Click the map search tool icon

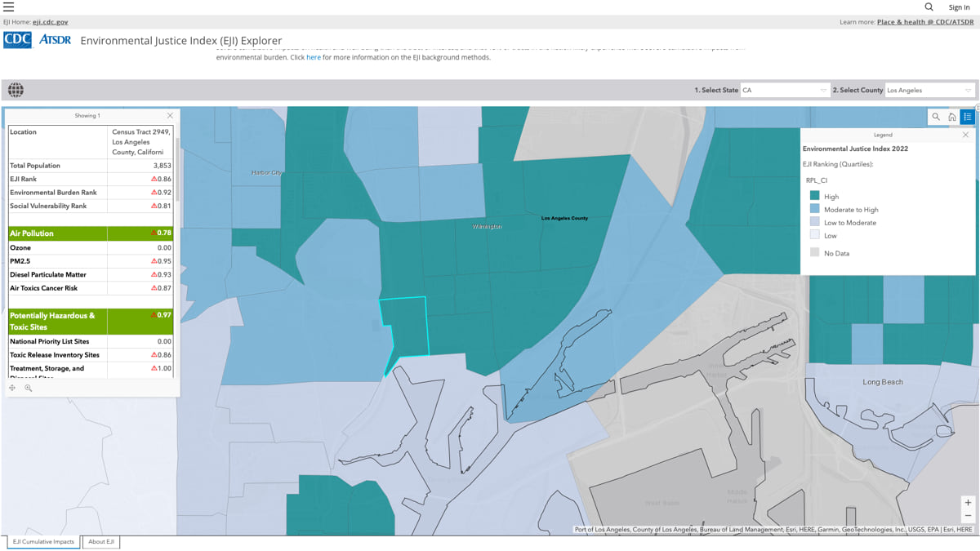click(x=936, y=117)
